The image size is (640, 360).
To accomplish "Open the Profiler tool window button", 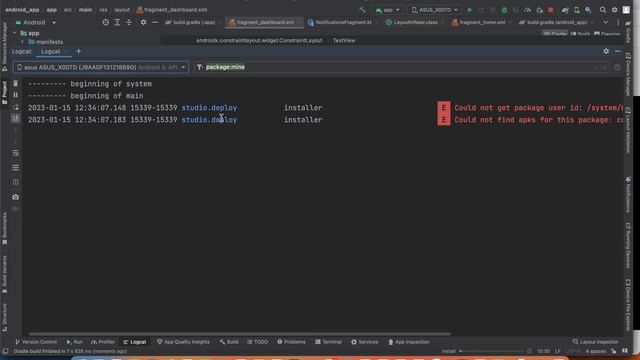I will coord(103,342).
